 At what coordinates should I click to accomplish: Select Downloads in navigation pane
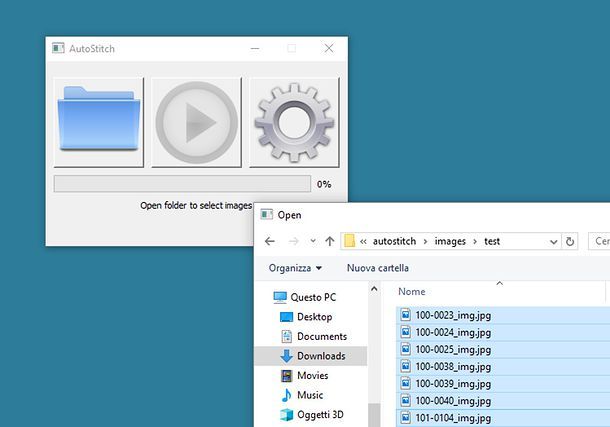(x=311, y=356)
